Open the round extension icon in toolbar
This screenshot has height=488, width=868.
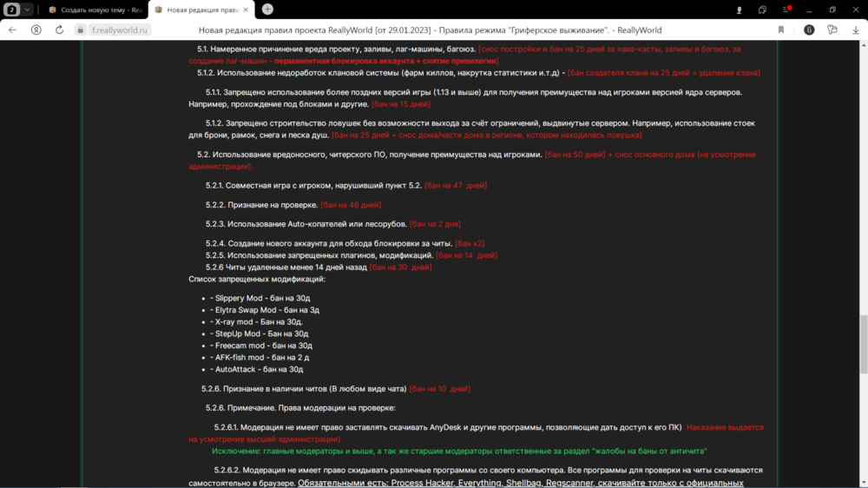(809, 30)
